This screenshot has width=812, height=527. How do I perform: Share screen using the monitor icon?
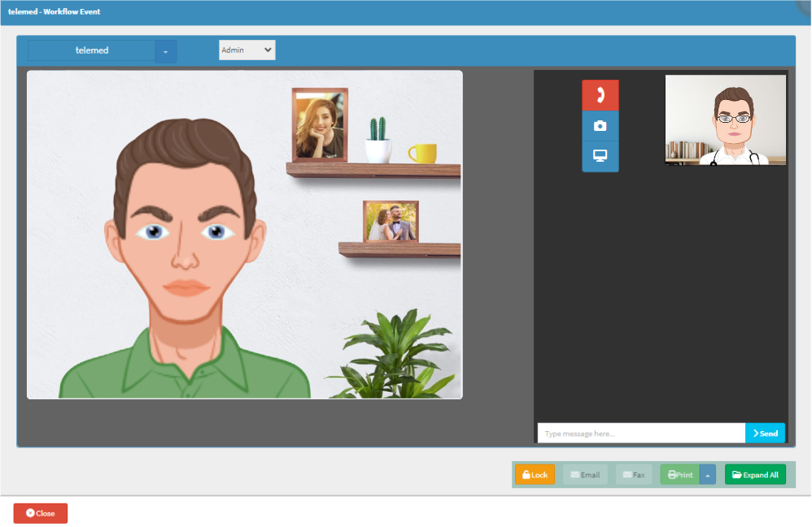[600, 156]
